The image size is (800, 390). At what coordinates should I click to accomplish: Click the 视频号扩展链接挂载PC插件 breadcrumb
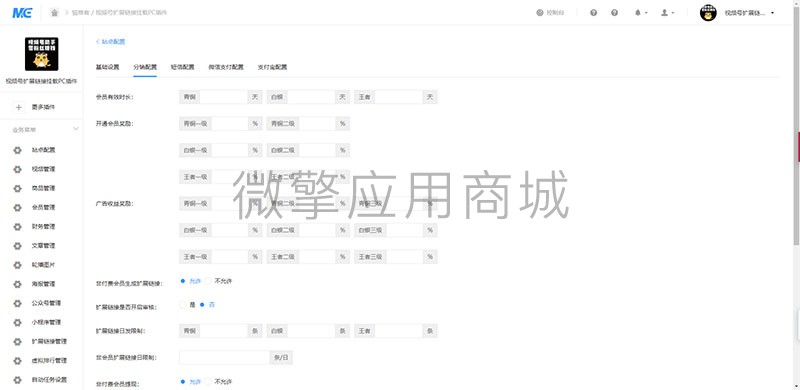point(131,13)
